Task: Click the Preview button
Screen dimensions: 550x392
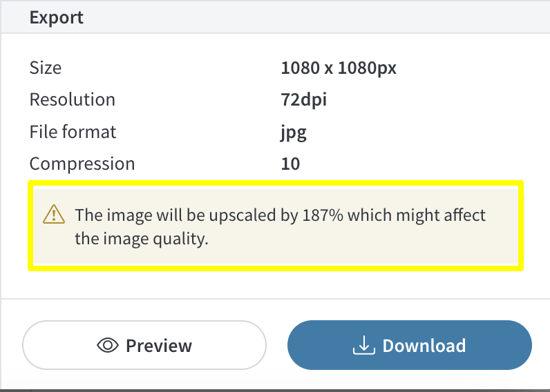Action: pyautogui.click(x=144, y=345)
